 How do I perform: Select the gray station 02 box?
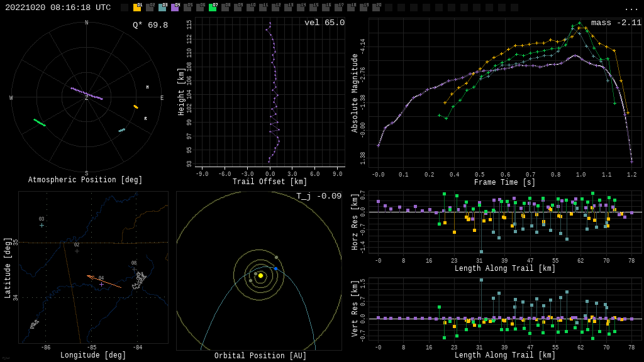coord(150,8)
